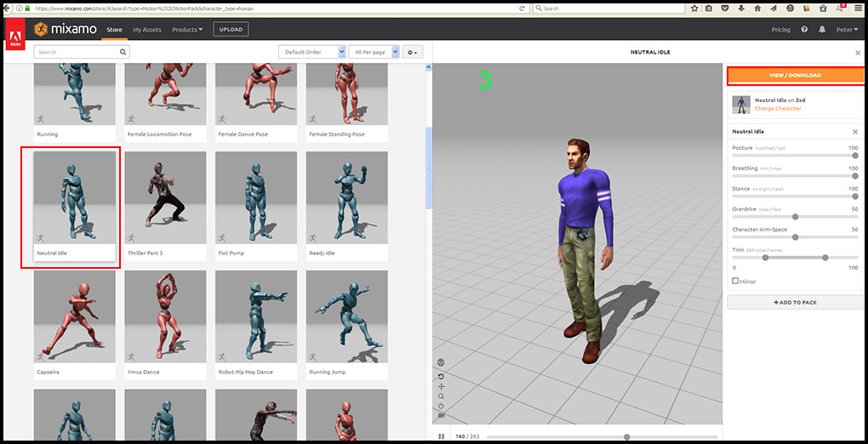Click the right Trim slider handle
868x444 pixels.
825,258
